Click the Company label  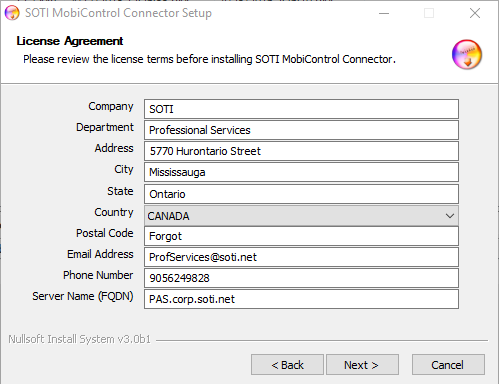(x=111, y=106)
